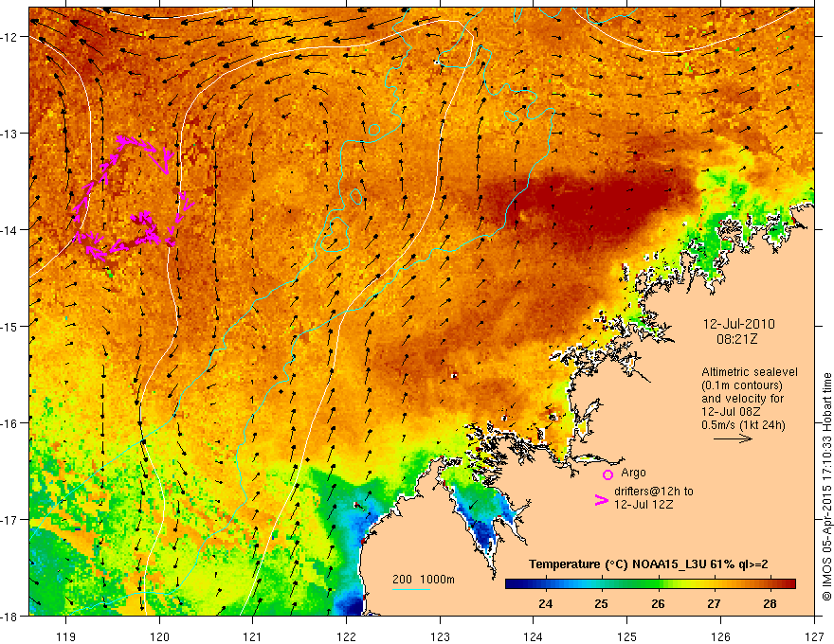
Task: Click the magenta drifter track loop
Action: tap(133, 198)
